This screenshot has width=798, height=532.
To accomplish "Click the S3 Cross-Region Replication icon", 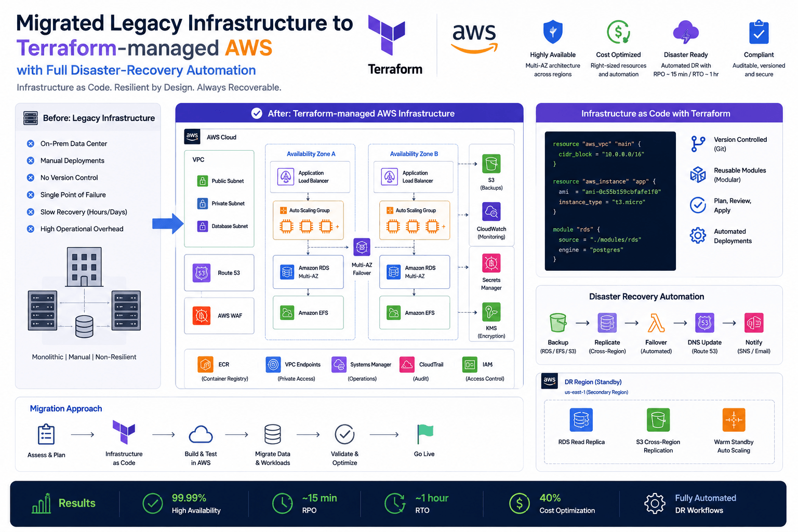I will [658, 420].
